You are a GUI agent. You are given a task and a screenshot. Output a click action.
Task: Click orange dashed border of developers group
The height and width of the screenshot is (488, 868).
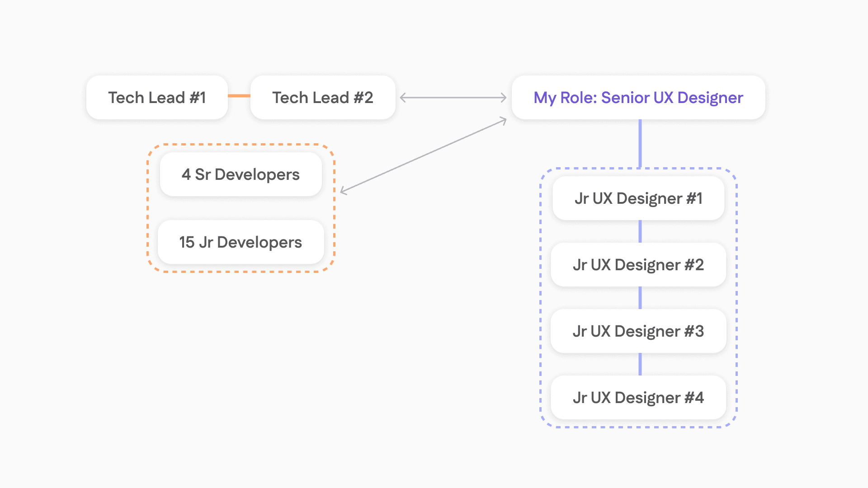148,208
